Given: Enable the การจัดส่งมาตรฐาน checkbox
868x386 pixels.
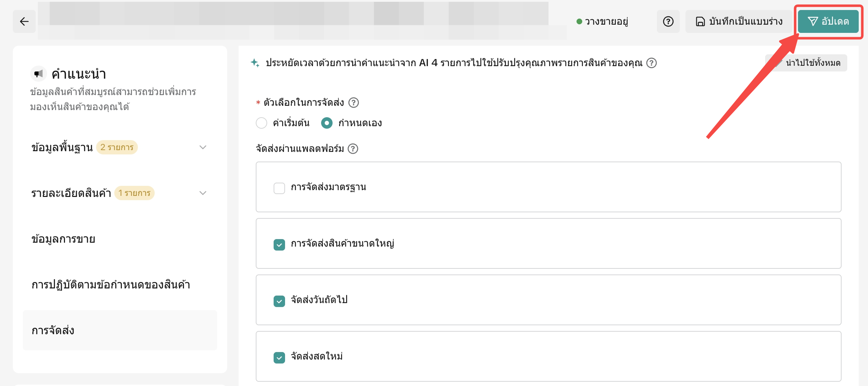Looking at the screenshot, I should point(279,188).
